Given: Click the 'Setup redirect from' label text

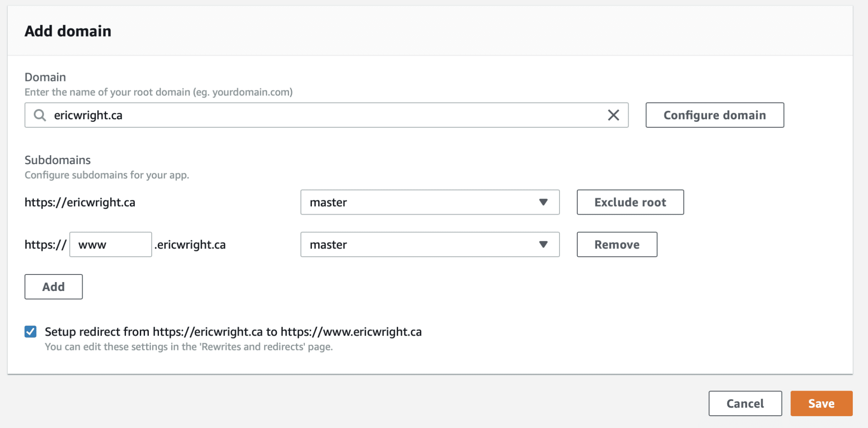Looking at the screenshot, I should [233, 332].
